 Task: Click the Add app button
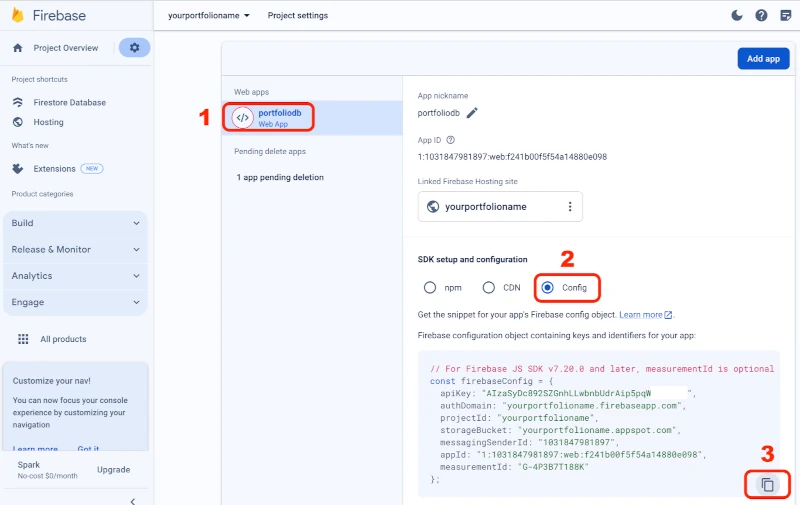coord(763,59)
